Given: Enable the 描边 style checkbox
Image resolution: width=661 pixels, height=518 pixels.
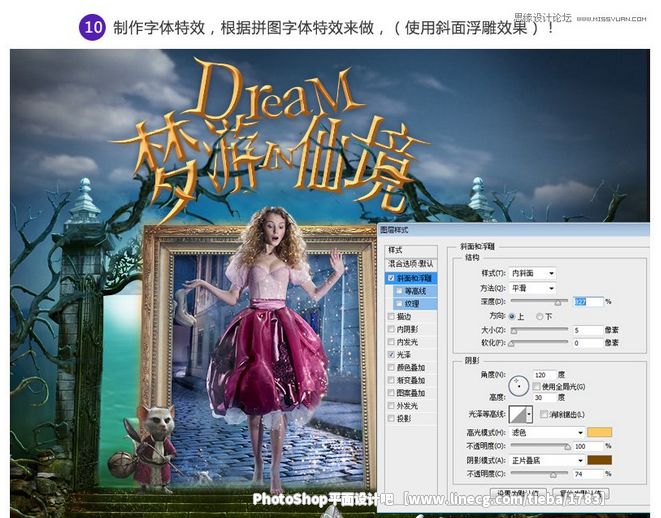Looking at the screenshot, I should coord(391,316).
